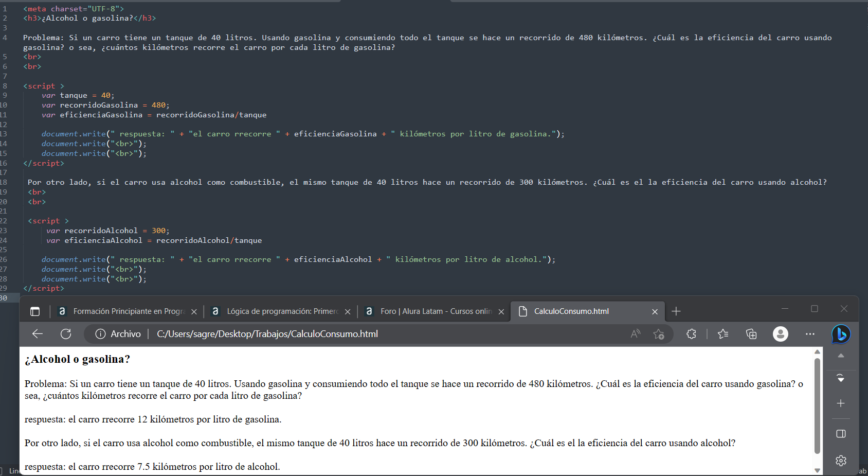Viewport: 868px width, 476px height.
Task: Click the eficienciaAlcohol declaration line
Action: (x=154, y=240)
